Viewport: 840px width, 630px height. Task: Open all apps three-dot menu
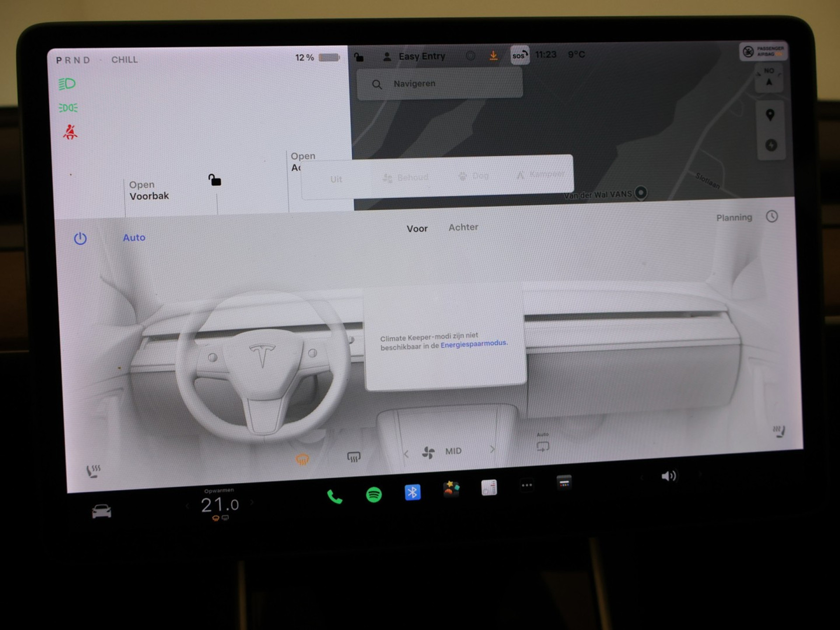coord(527,485)
